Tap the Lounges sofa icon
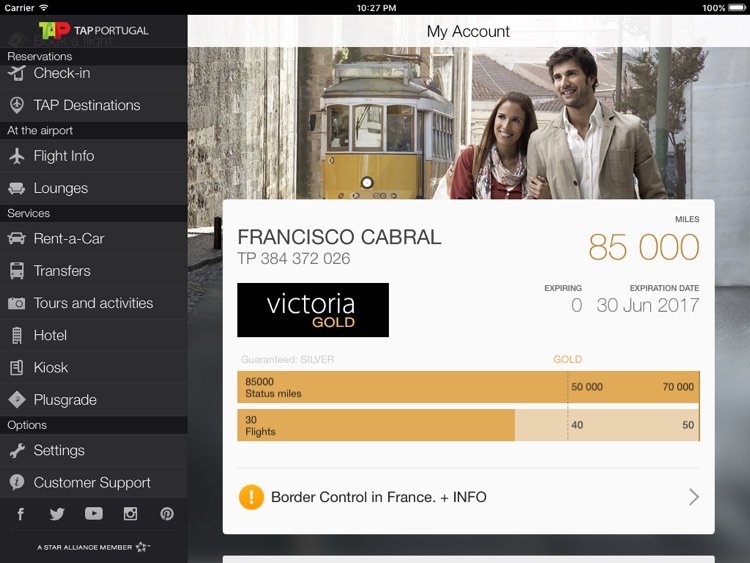 pyautogui.click(x=17, y=188)
